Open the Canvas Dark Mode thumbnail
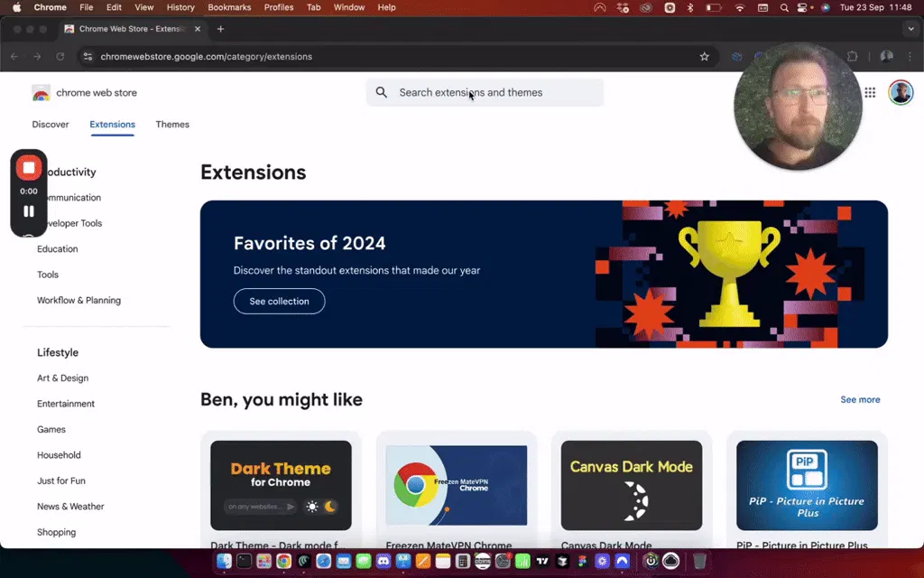Viewport: 924px width, 578px height. click(632, 485)
